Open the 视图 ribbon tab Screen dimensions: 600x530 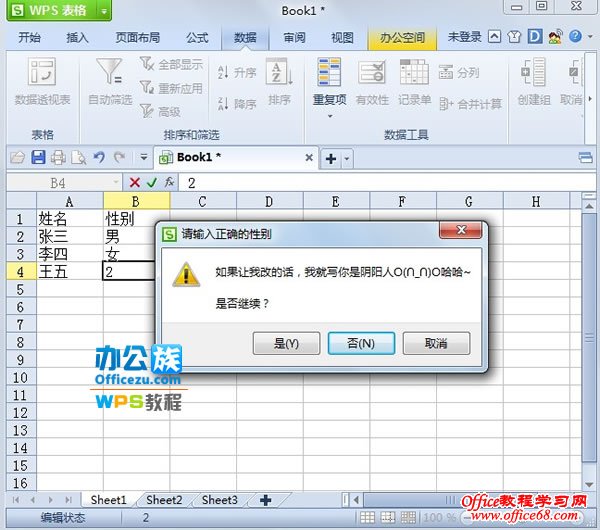pos(342,38)
